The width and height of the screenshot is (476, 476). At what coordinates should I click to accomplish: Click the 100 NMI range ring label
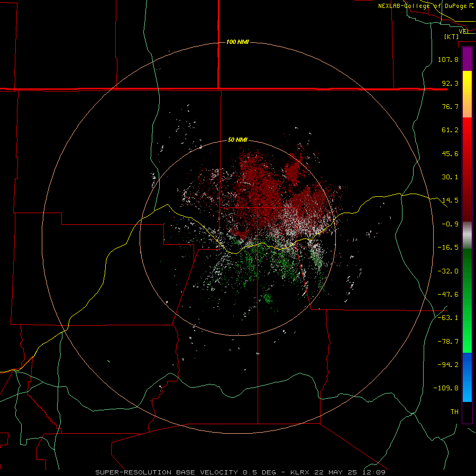[x=237, y=42]
